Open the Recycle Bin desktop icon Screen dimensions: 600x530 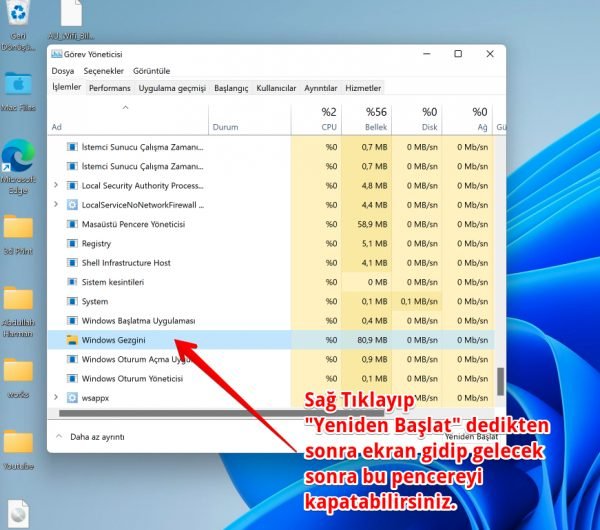(x=18, y=13)
